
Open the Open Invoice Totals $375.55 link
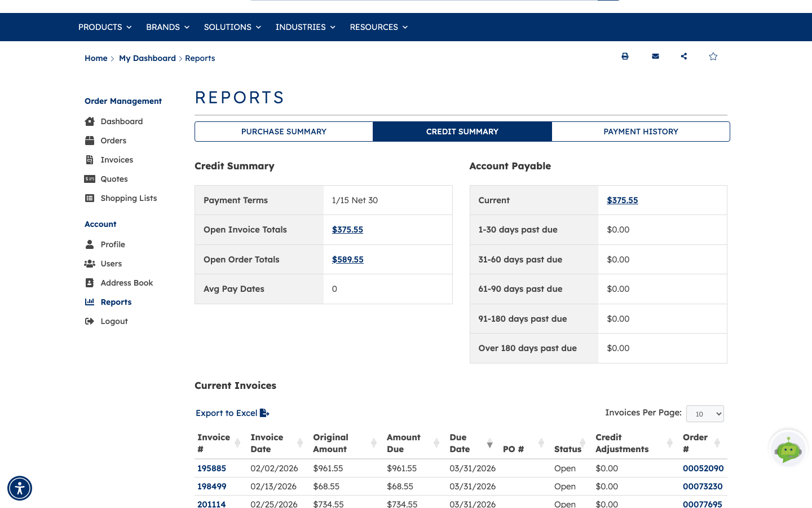click(x=347, y=230)
